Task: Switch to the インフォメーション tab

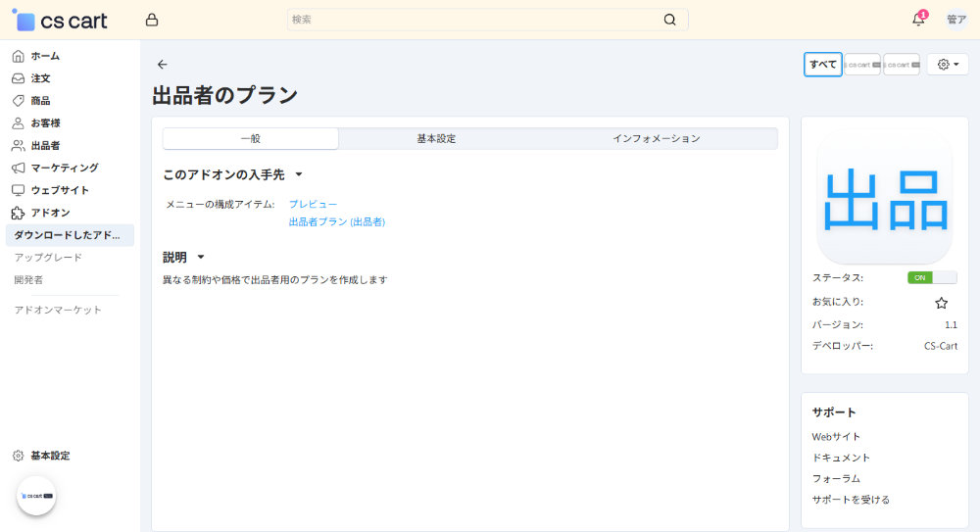Action: [x=656, y=139]
